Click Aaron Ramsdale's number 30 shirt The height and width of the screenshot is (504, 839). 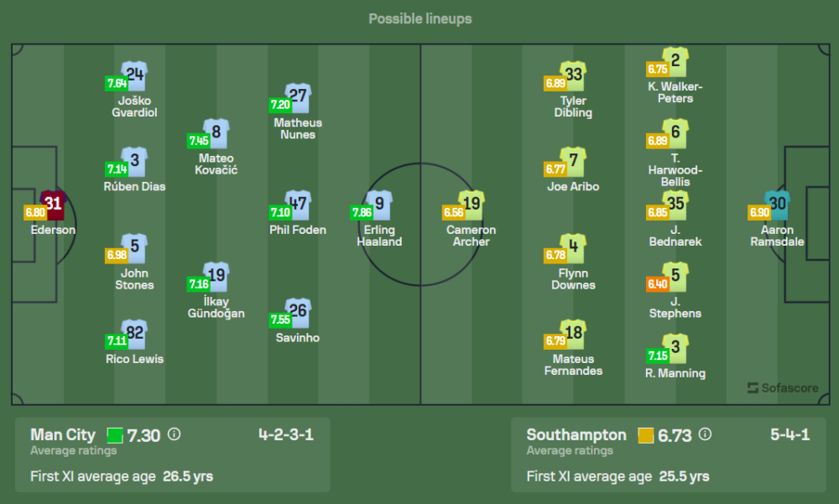(x=778, y=205)
